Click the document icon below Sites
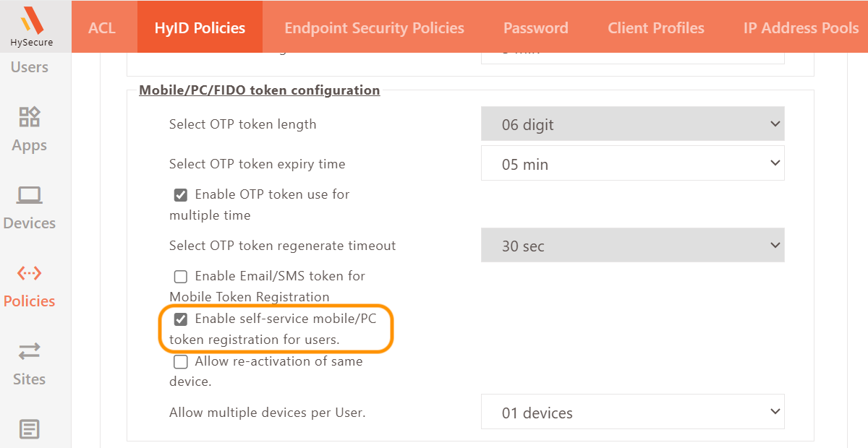Viewport: 868px width, 448px height. coord(30,429)
